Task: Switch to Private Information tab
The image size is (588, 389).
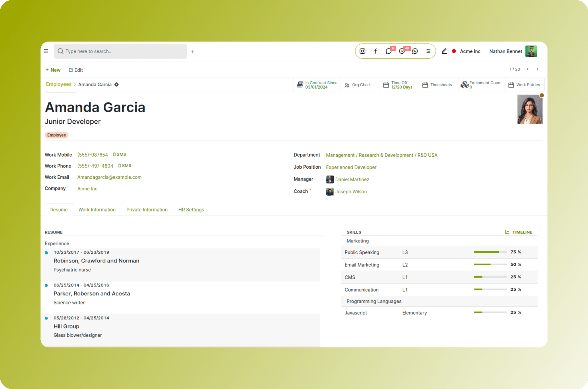Action: [x=147, y=210]
